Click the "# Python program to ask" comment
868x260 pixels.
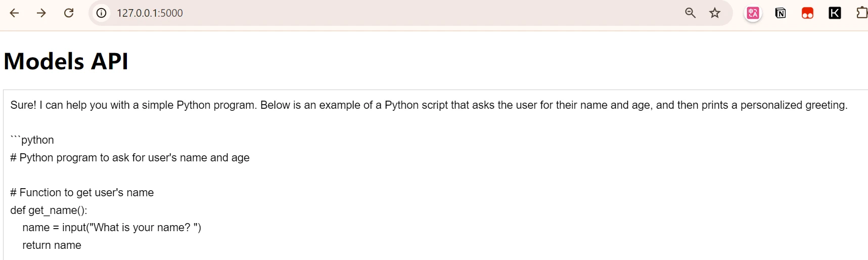130,158
